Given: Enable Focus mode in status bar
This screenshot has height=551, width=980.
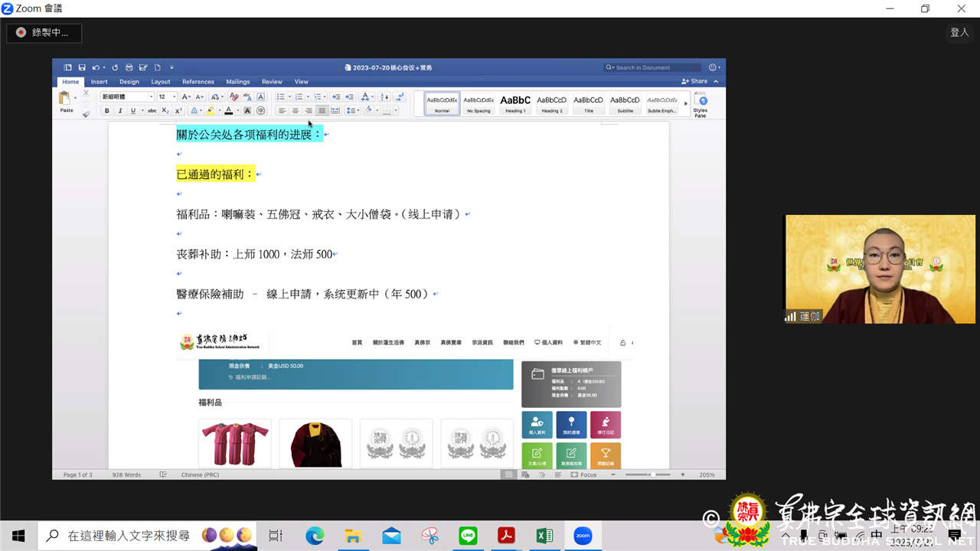Looking at the screenshot, I should pos(583,474).
